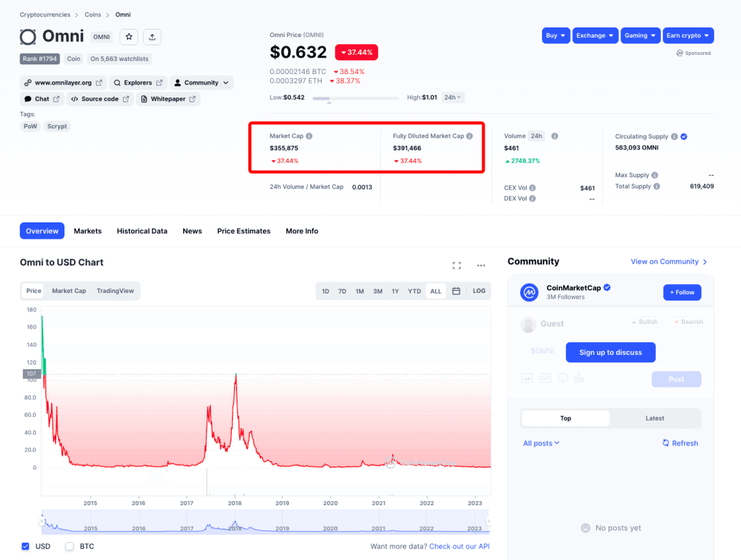The height and width of the screenshot is (560, 741).
Task: Open the Chat link
Action: click(x=42, y=99)
